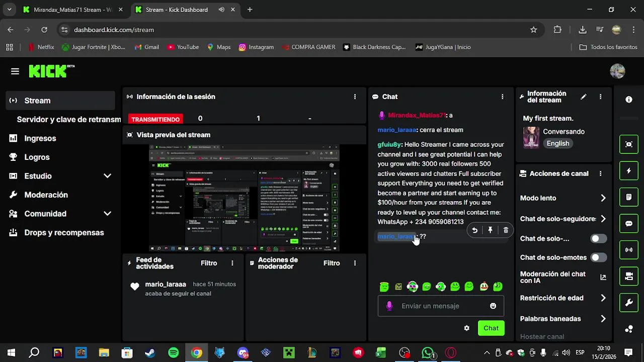This screenshot has height=362, width=644.
Task: Open Modo lento settings
Action: coord(563,198)
